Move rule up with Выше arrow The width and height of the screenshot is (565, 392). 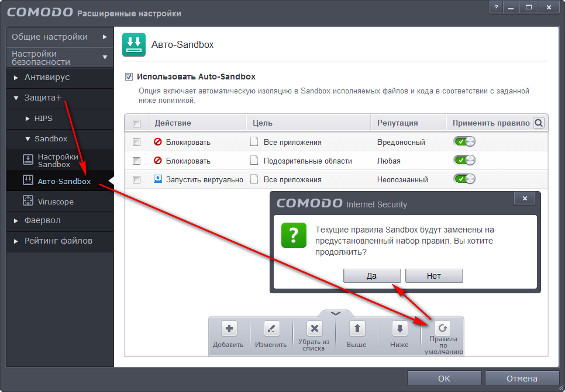pos(357,329)
